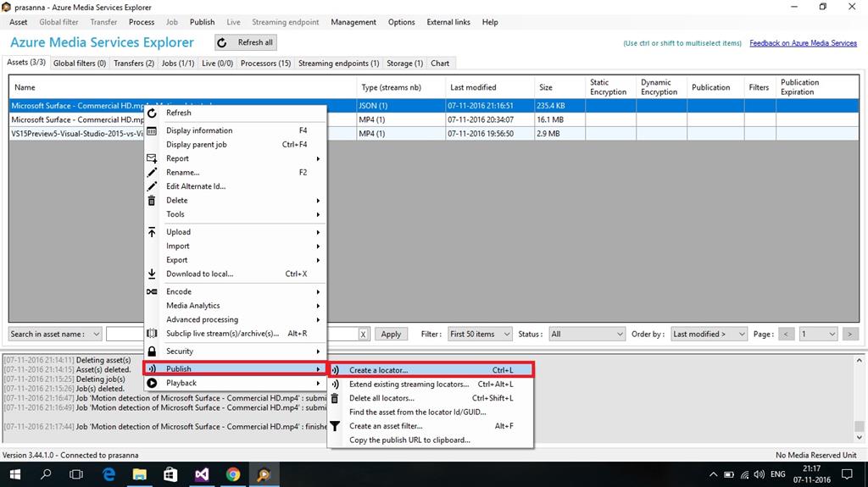Click the Display information icon
This screenshot has height=487, width=868.
(x=152, y=130)
